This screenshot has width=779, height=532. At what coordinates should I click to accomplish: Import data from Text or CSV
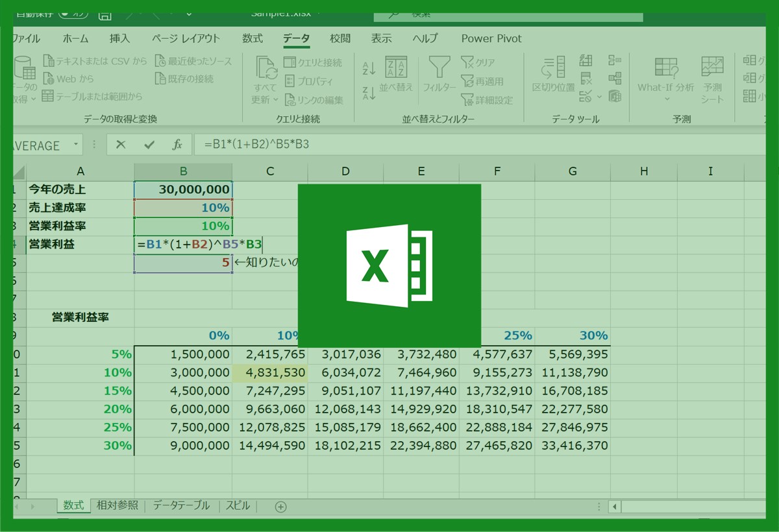(x=95, y=62)
